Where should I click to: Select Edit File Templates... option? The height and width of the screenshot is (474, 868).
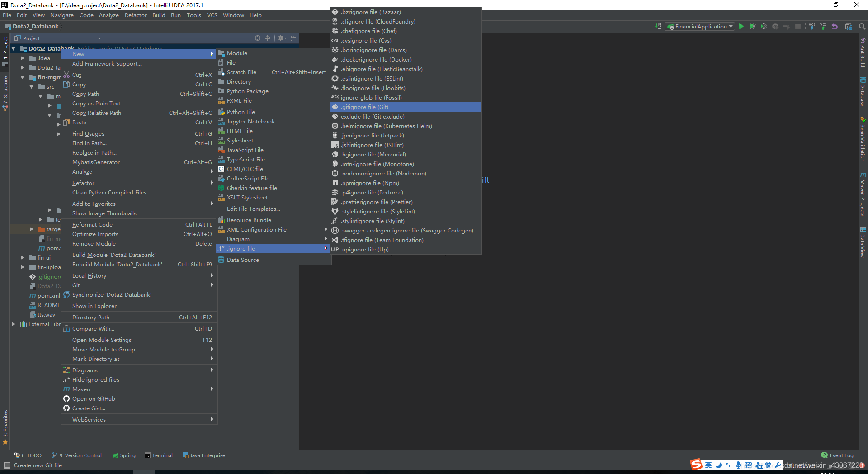(273, 209)
